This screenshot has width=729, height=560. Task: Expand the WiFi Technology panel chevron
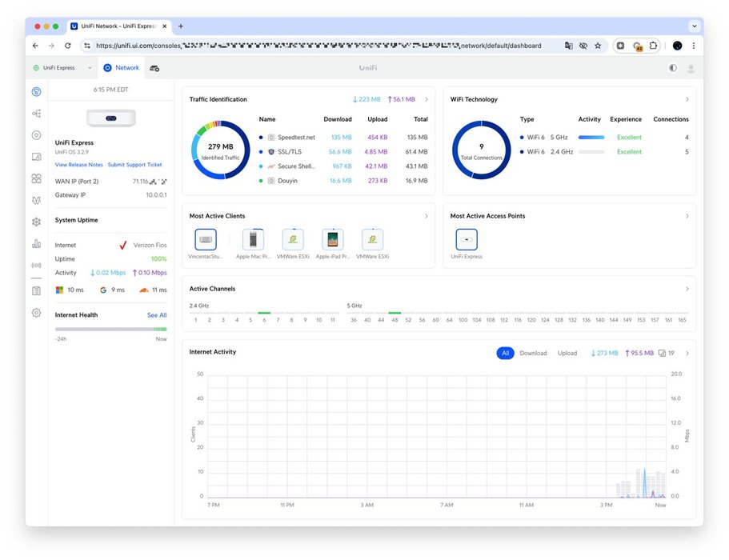tap(687, 100)
